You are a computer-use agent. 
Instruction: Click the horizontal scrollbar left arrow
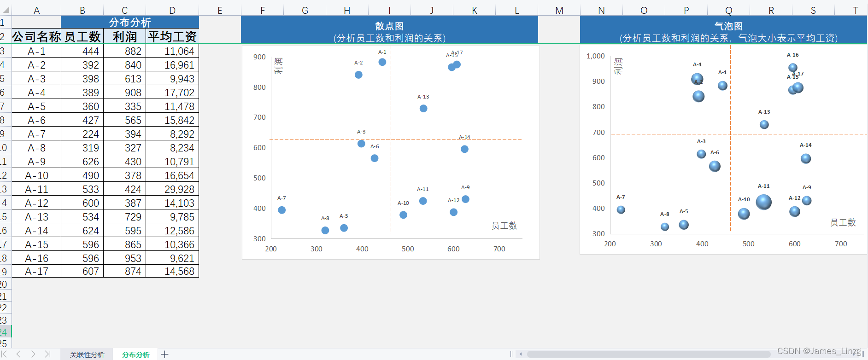pyautogui.click(x=521, y=354)
